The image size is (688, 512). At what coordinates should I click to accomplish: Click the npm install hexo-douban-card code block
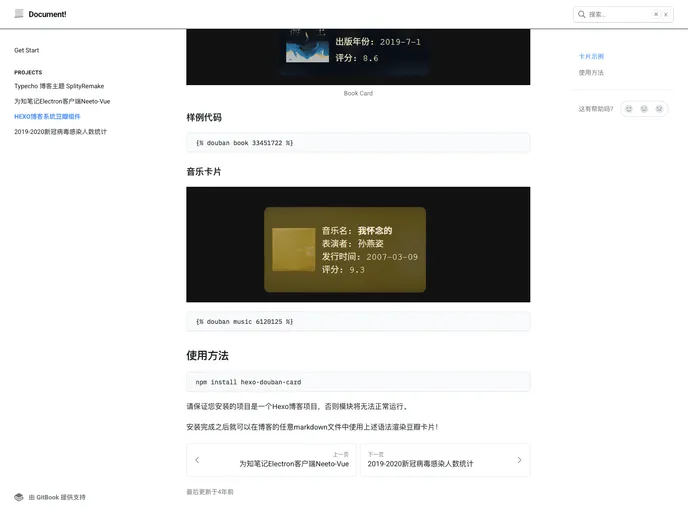pyautogui.click(x=358, y=382)
